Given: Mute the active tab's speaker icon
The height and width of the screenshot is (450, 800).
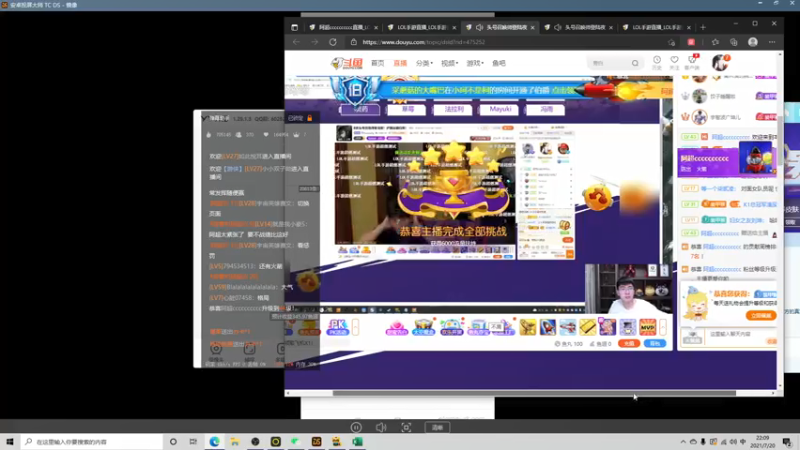Looking at the screenshot, I should pyautogui.click(x=479, y=27).
